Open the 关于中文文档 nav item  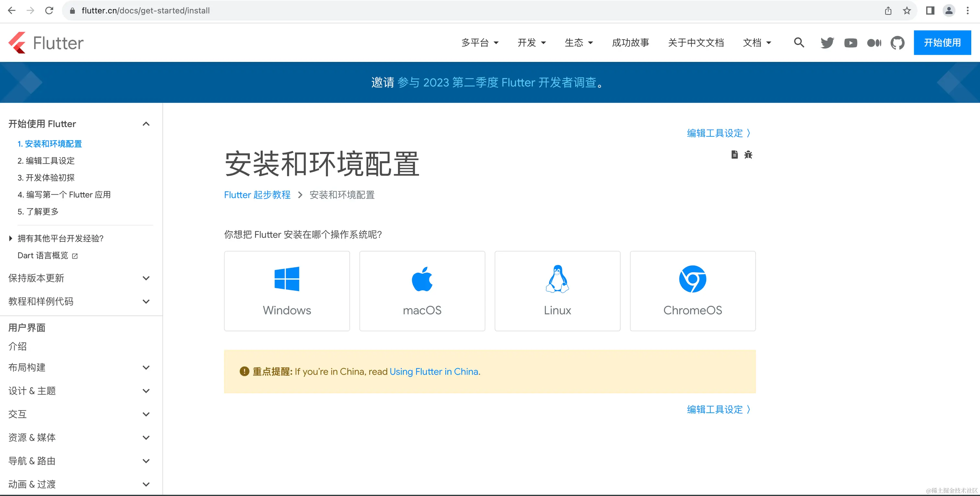pyautogui.click(x=696, y=42)
